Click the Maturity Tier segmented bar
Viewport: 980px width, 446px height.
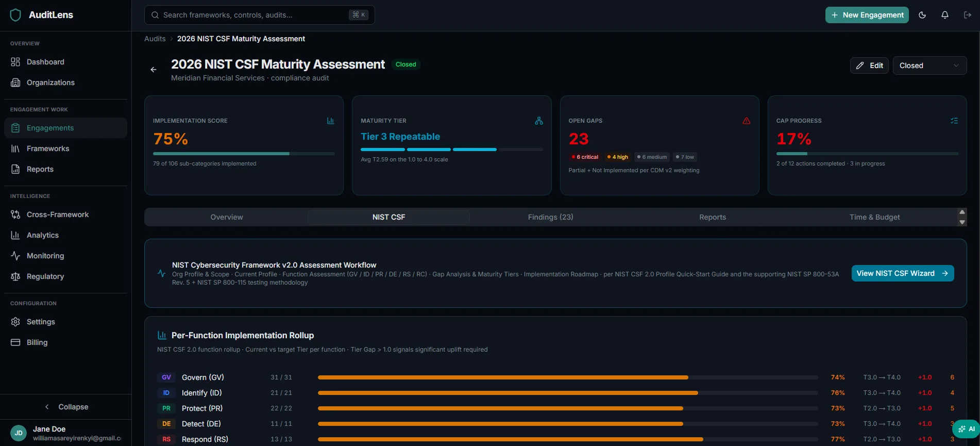[x=452, y=150]
